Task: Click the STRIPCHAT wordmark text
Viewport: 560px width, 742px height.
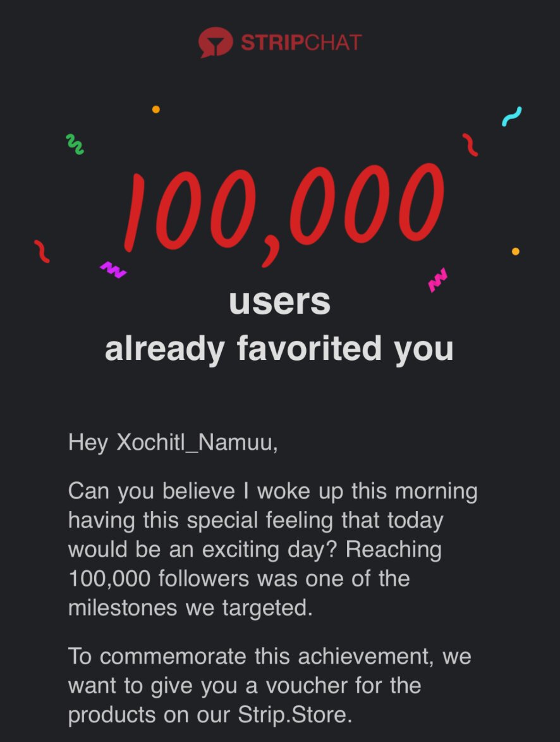Action: click(301, 42)
